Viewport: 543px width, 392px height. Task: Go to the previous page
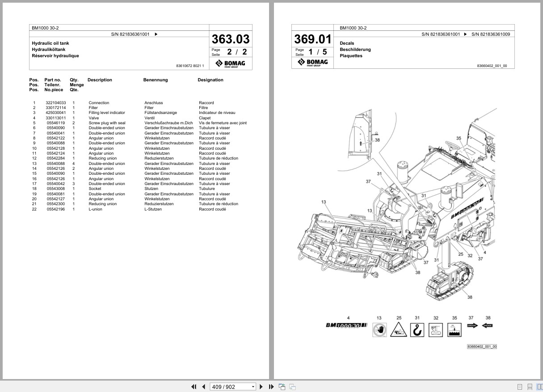pos(204,387)
